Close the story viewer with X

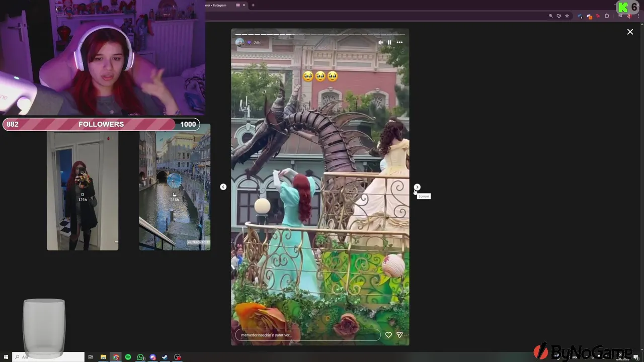(630, 32)
